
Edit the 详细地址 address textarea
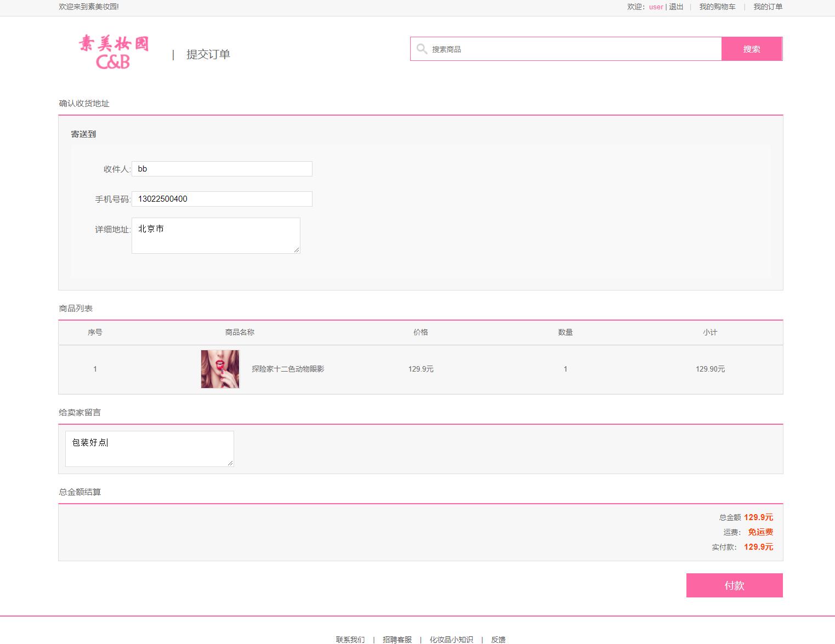[216, 236]
